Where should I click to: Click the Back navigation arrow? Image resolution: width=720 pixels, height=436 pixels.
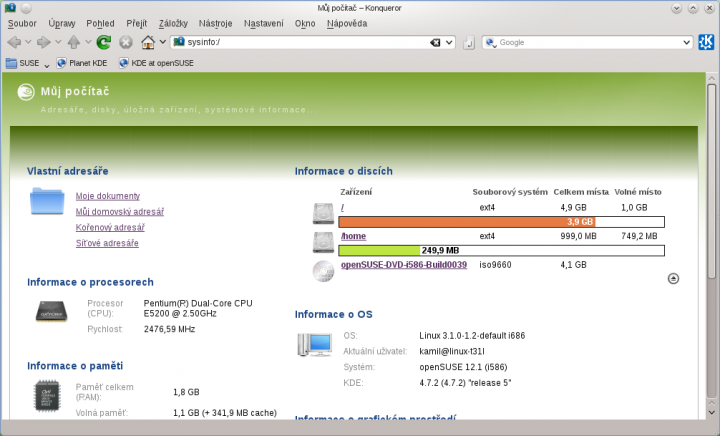coord(14,43)
